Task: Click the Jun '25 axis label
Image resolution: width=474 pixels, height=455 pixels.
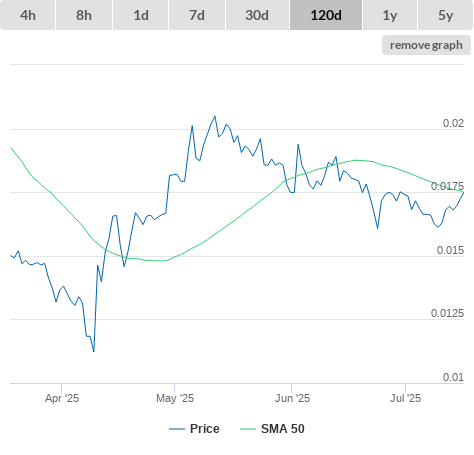Action: tap(292, 398)
